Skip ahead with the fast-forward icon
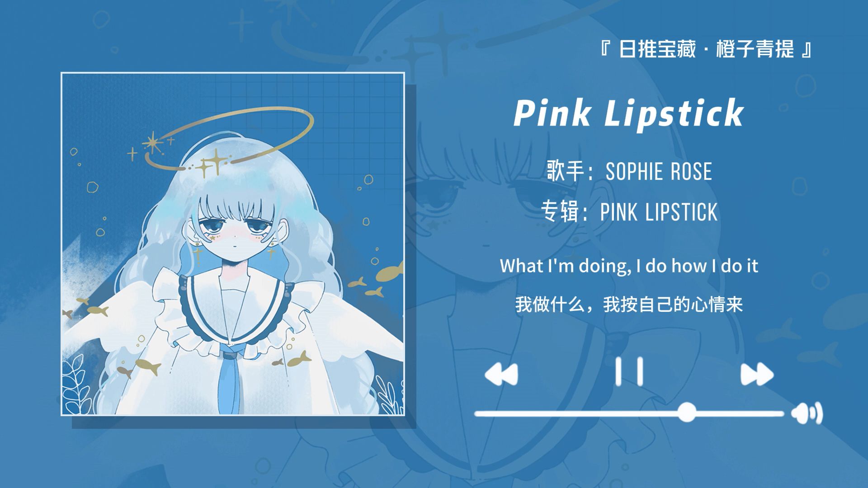 pos(757,374)
